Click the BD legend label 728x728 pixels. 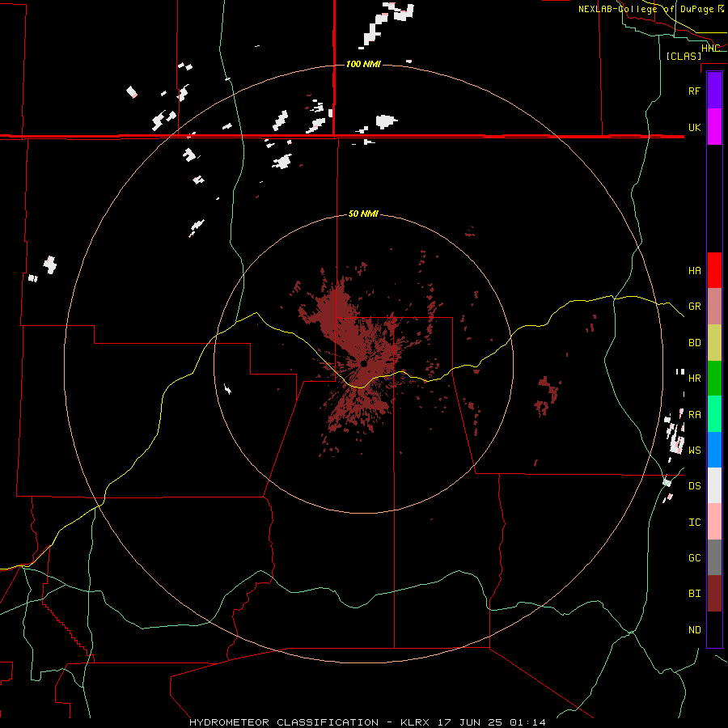click(x=694, y=343)
